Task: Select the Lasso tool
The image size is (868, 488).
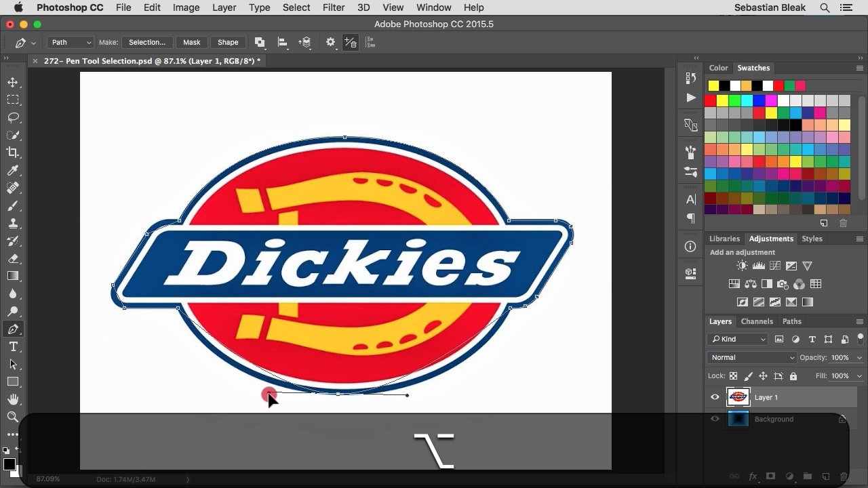Action: click(x=13, y=117)
